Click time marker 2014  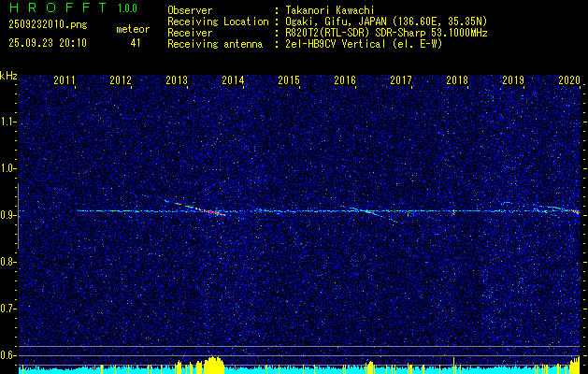[x=233, y=79]
